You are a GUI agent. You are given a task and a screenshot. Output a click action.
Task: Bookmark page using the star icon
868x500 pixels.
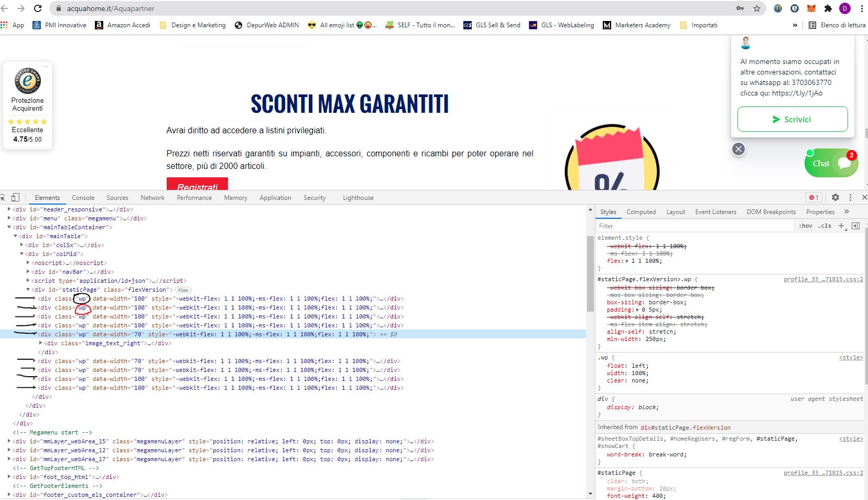click(x=757, y=8)
